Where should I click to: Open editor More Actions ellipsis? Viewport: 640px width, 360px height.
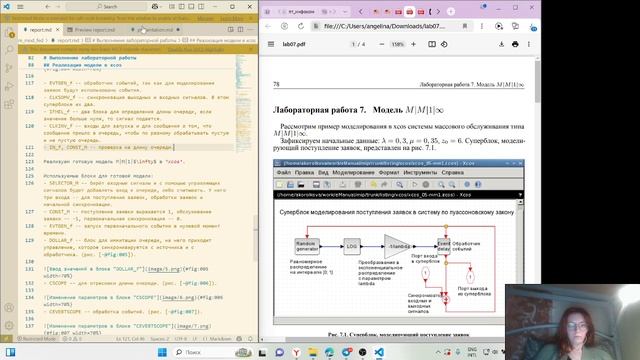coord(250,29)
